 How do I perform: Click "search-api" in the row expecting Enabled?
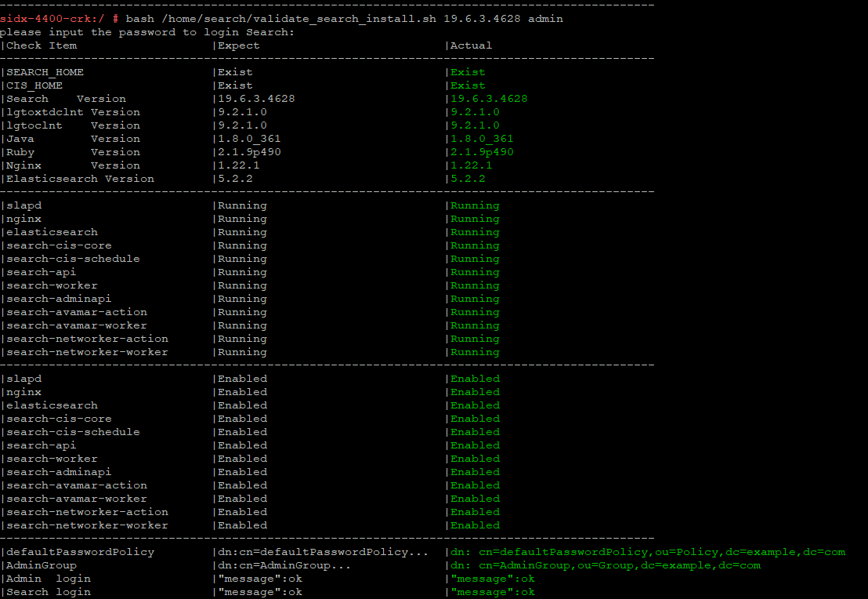click(x=42, y=445)
